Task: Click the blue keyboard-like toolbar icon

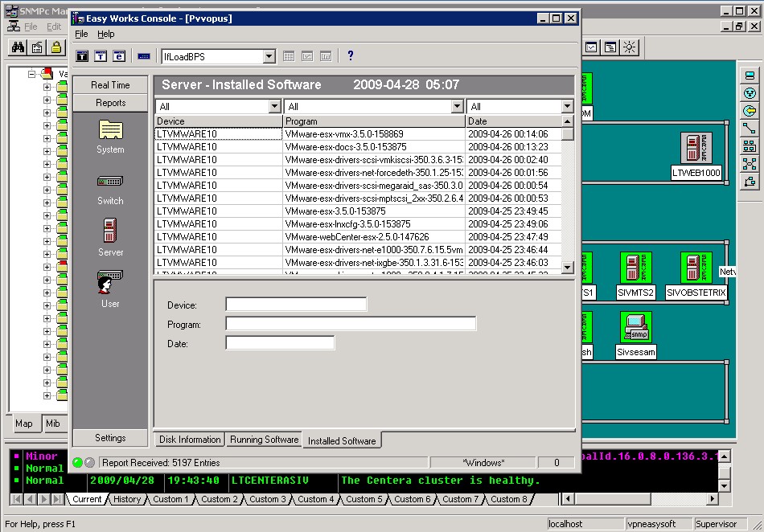Action: pyautogui.click(x=144, y=56)
